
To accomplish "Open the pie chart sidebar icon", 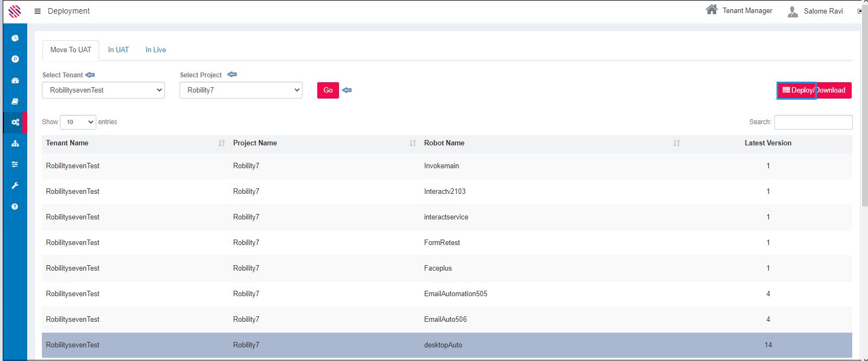I will [15, 38].
